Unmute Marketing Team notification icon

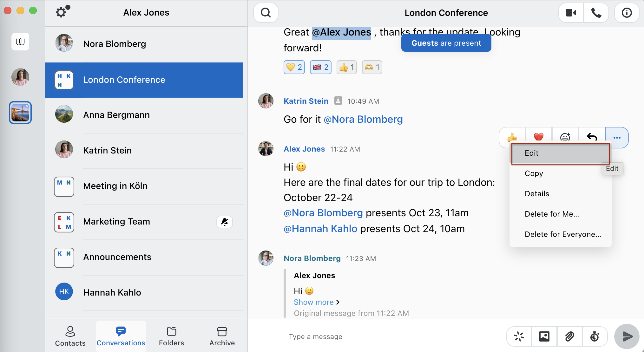pos(225,222)
